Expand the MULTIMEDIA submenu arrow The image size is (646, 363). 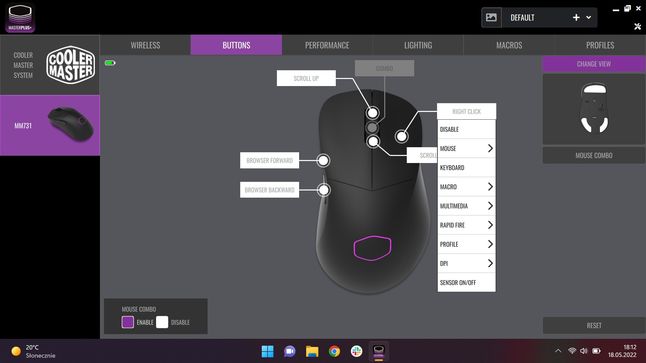[490, 206]
